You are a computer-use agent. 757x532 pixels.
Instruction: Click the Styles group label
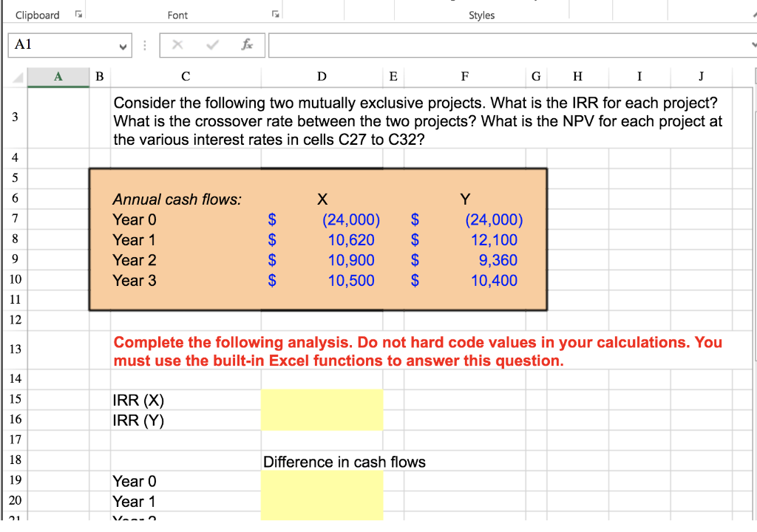click(481, 15)
